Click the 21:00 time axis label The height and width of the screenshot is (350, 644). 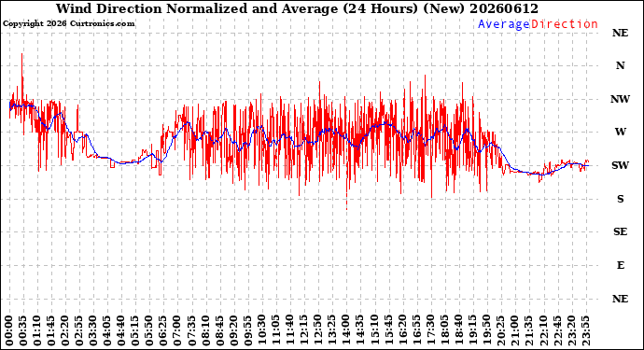pyautogui.click(x=514, y=331)
